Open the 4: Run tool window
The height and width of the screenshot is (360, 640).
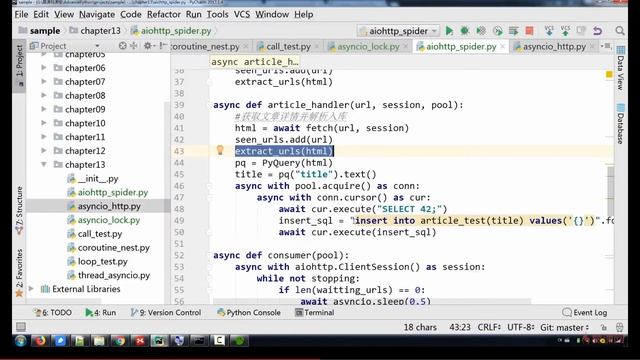click(x=101, y=313)
